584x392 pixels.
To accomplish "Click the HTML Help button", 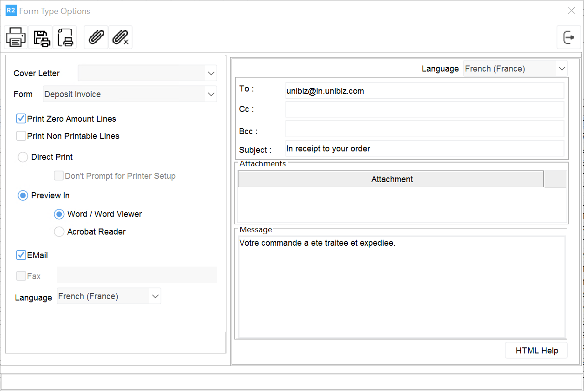I will pyautogui.click(x=536, y=351).
